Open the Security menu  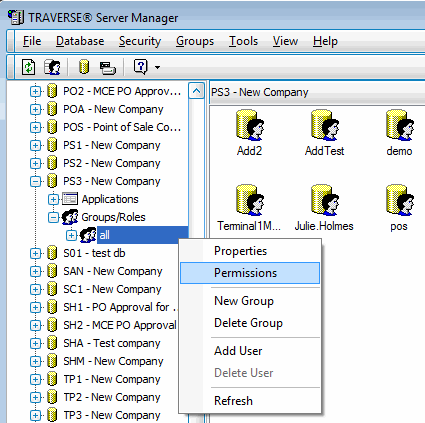[x=140, y=41]
